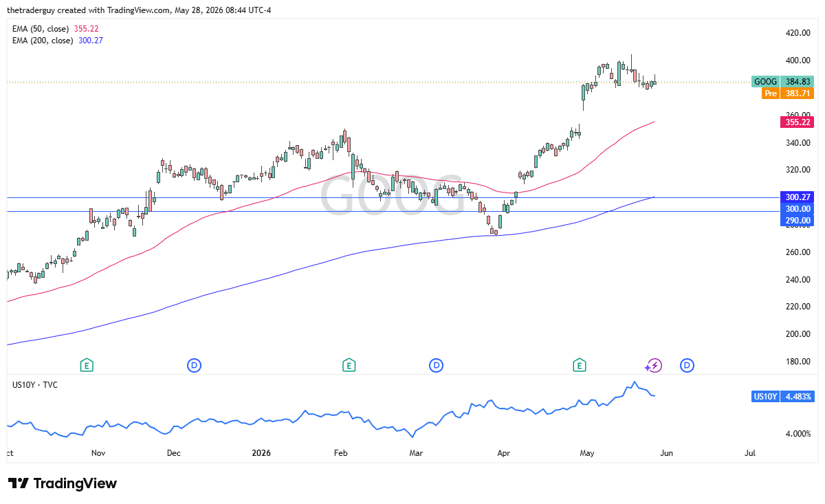
Task: Click the Mar time axis label
Action: [x=415, y=453]
